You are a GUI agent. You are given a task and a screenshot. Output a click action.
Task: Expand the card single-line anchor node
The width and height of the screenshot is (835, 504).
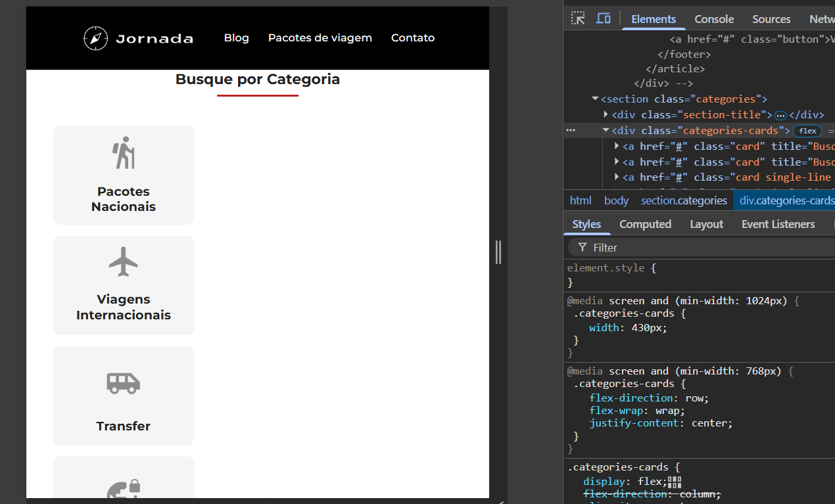coord(617,177)
